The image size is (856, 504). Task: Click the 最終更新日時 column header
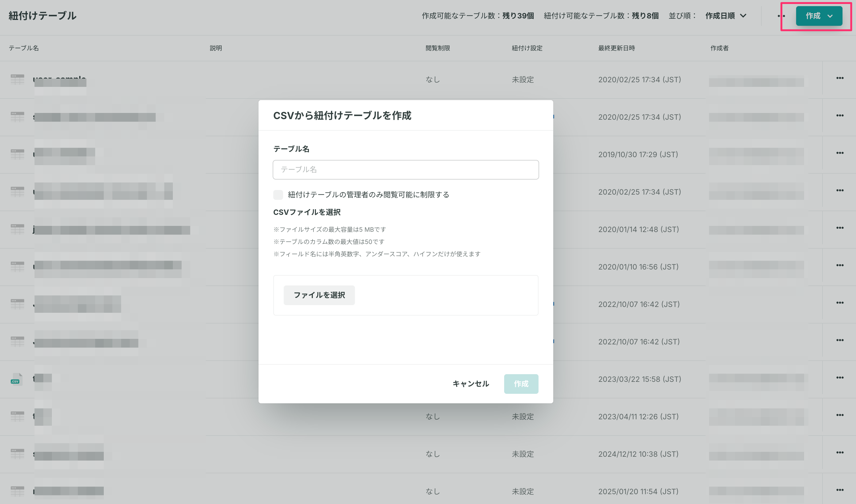coord(617,48)
